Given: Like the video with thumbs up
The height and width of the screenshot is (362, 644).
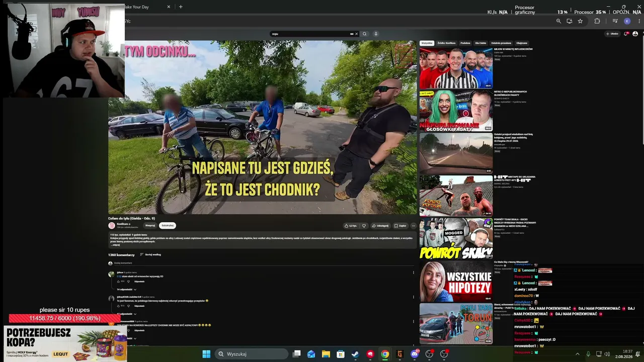Looking at the screenshot, I should pos(351,226).
